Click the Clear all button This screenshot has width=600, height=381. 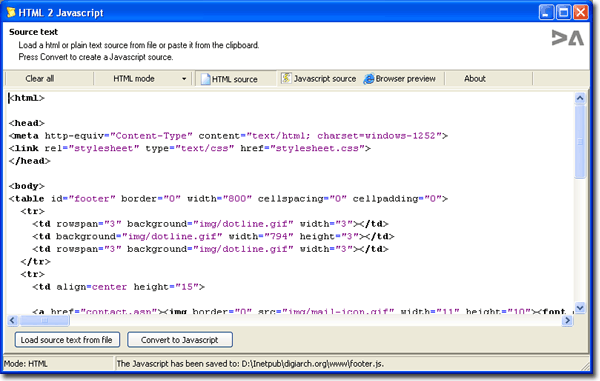(x=40, y=78)
